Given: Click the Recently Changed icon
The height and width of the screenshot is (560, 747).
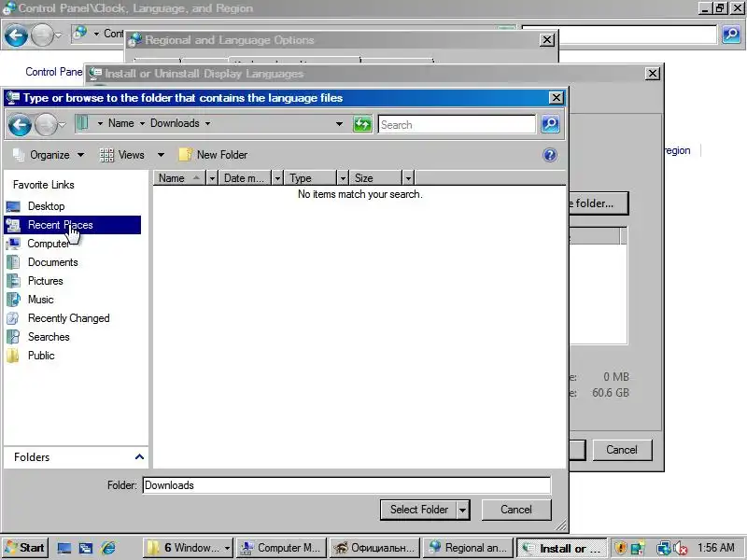Looking at the screenshot, I should click(13, 318).
